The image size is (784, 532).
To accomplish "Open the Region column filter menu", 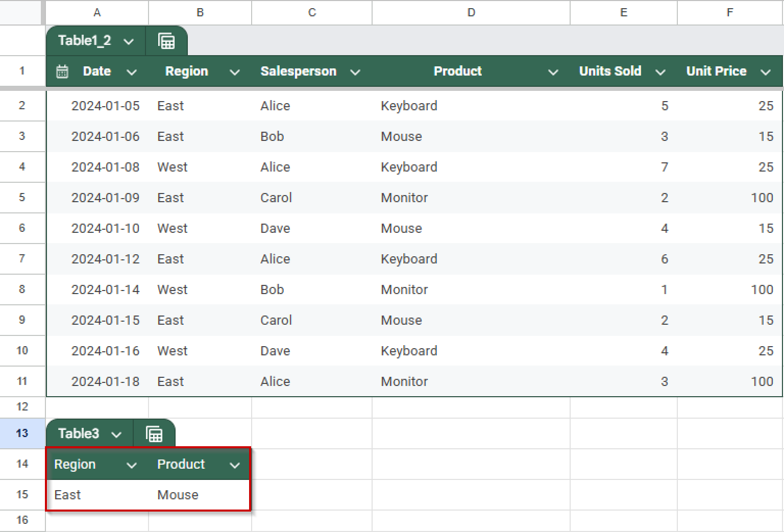I will (x=234, y=72).
